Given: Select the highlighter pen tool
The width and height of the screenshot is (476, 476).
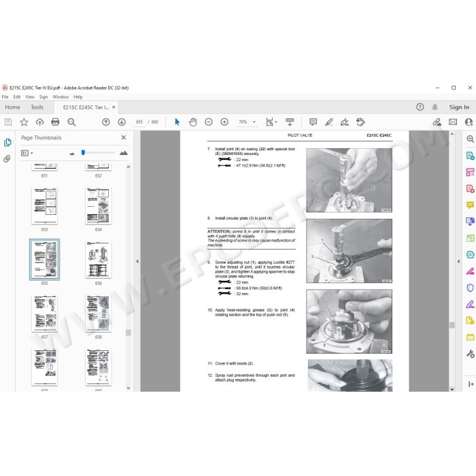Looking at the screenshot, I should click(x=329, y=122).
